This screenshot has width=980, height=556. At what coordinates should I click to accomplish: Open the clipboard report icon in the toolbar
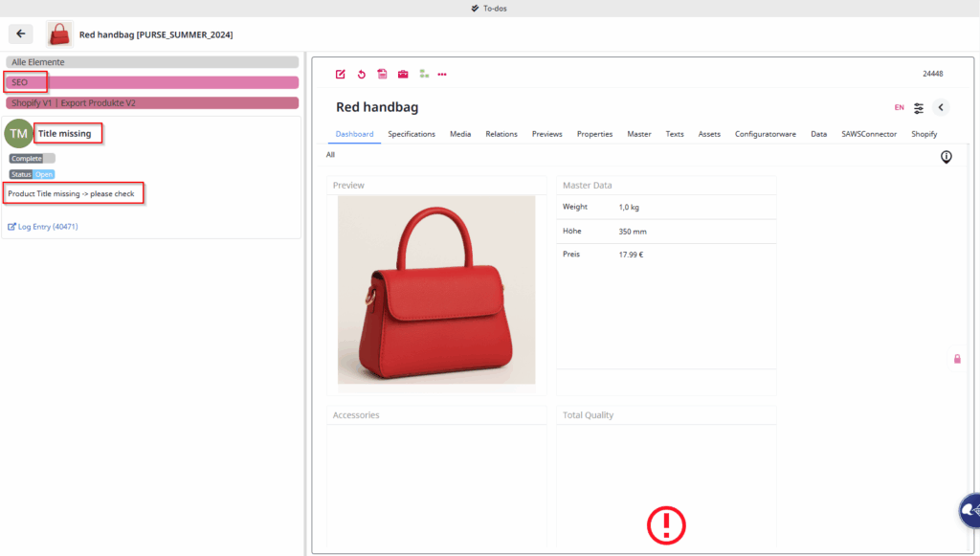coord(382,74)
